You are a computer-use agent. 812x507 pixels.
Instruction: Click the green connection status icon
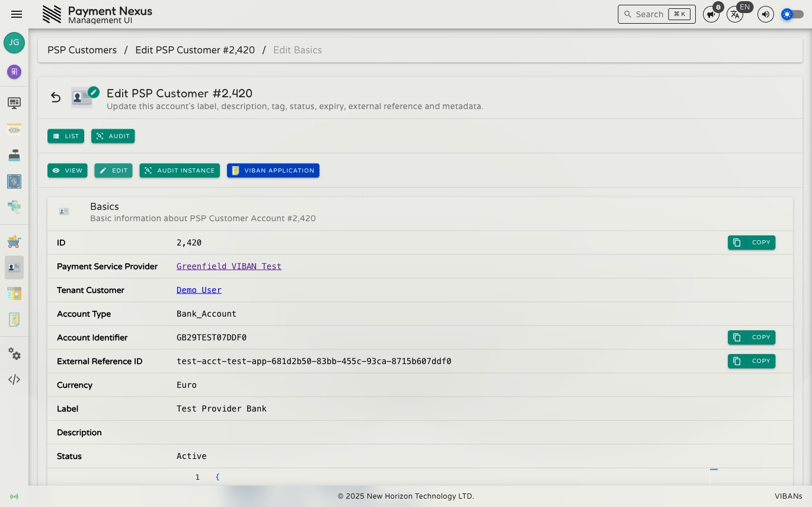[14, 496]
